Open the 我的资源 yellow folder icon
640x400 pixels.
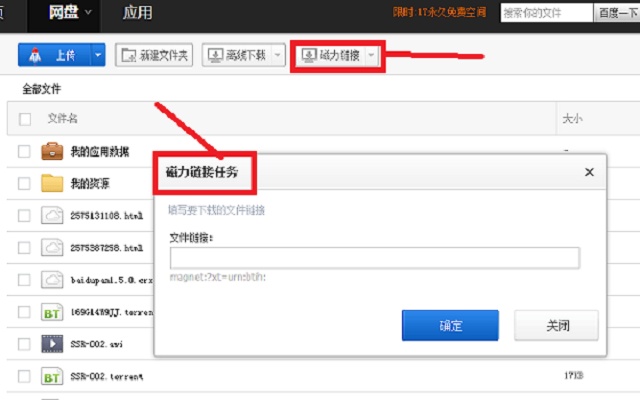(x=52, y=183)
